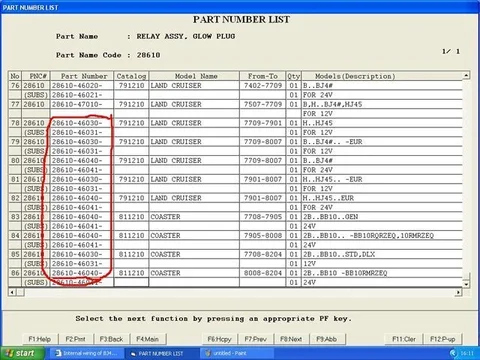Click the F1:Help button
Viewport: 480px width, 360px height.
click(40, 339)
